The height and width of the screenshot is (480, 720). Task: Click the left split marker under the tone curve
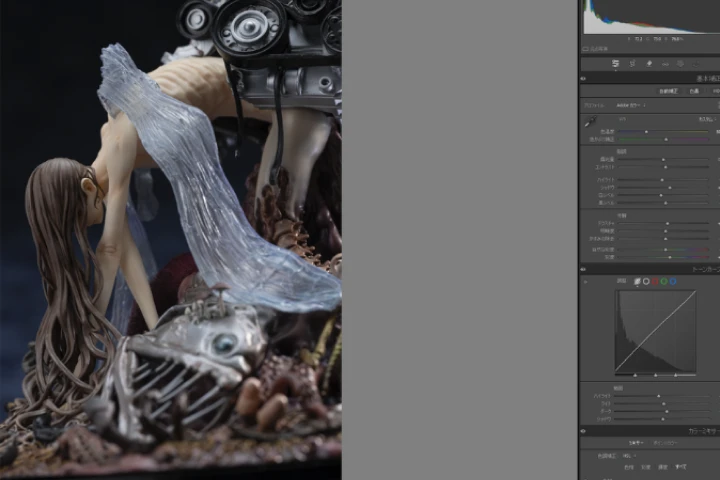point(635,375)
